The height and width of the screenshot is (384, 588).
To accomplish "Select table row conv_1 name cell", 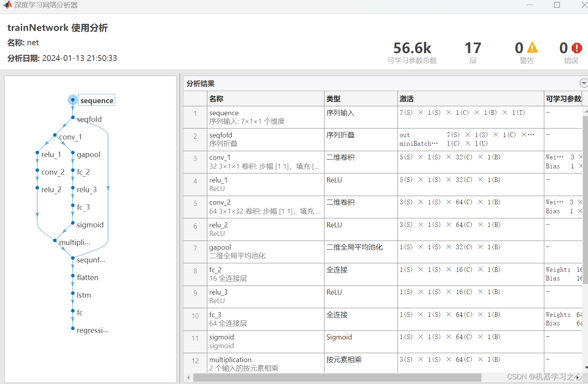I will point(265,162).
